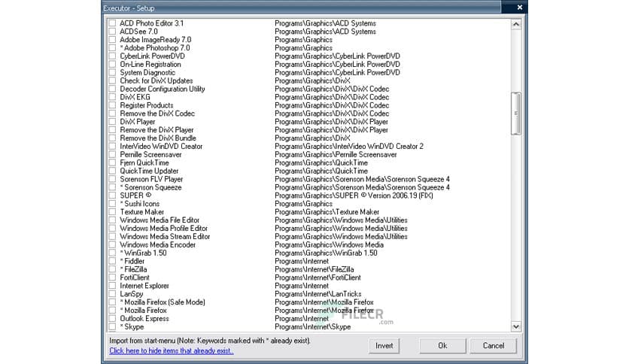Viewport: 629px width, 364px height.
Task: Click the path Programs\Internet\LanTricks
Action: (x=318, y=294)
